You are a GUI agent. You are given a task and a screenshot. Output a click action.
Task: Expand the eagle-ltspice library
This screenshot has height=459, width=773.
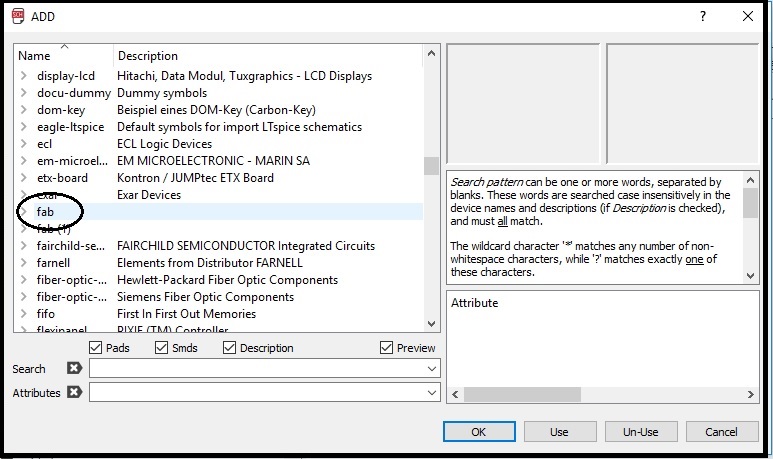click(23, 127)
